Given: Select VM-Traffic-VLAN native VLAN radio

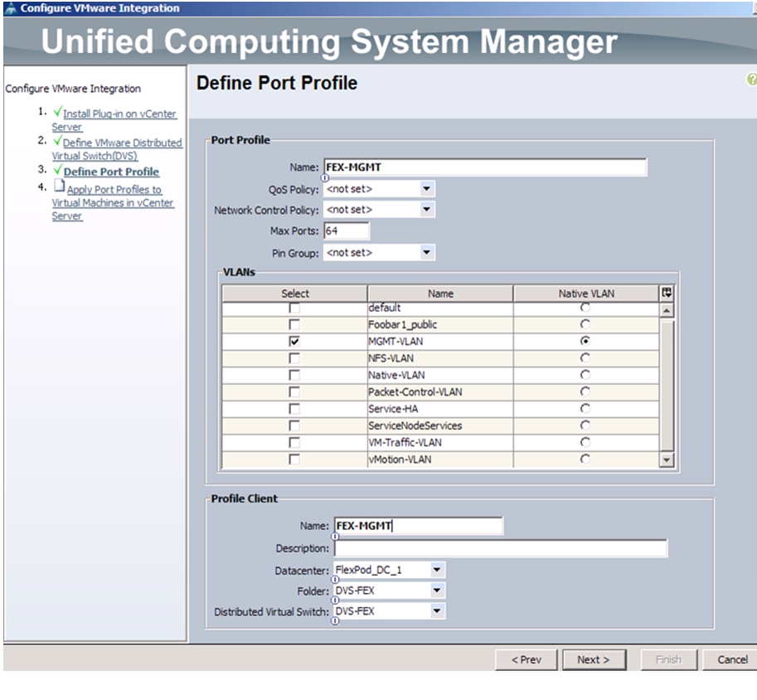Looking at the screenshot, I should (x=585, y=443).
